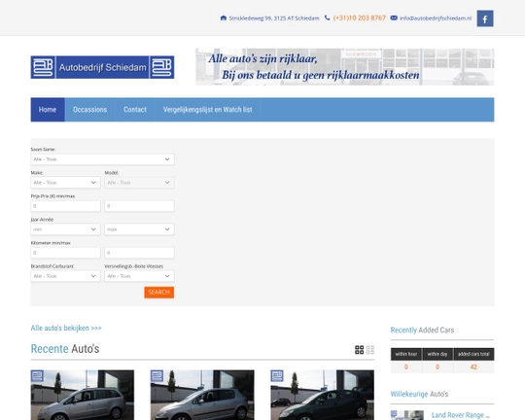Call phone number (+31)10 203 8767
525x420 pixels.
coord(360,18)
